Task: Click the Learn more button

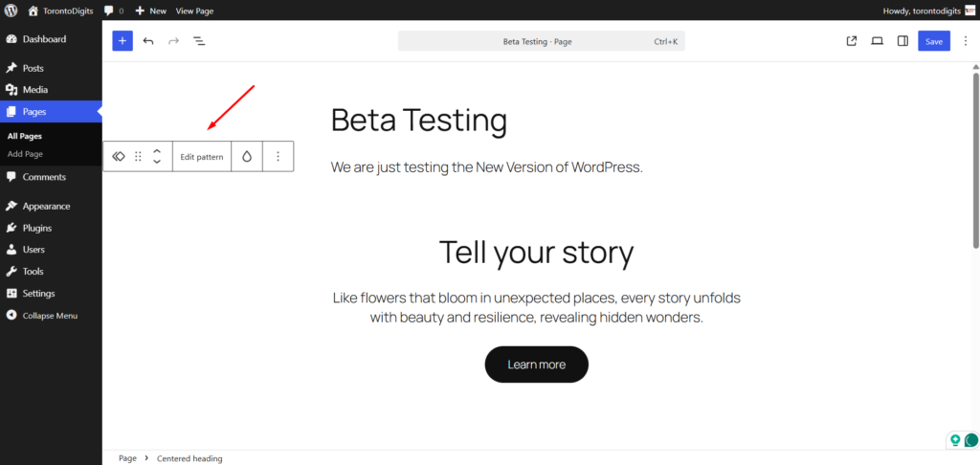Action: click(536, 365)
